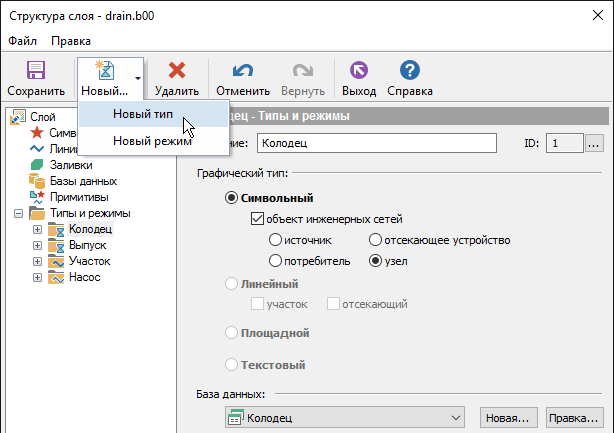
Task: Open the Файл menu
Action: (x=23, y=41)
